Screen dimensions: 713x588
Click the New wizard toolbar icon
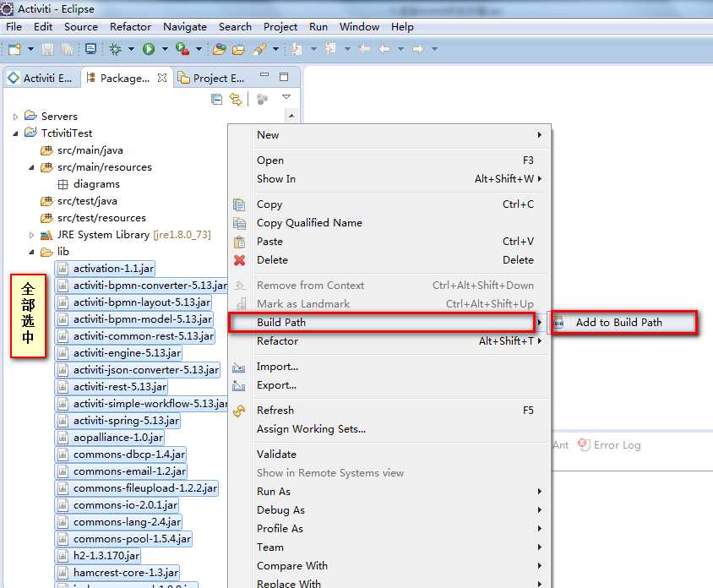pyautogui.click(x=14, y=49)
